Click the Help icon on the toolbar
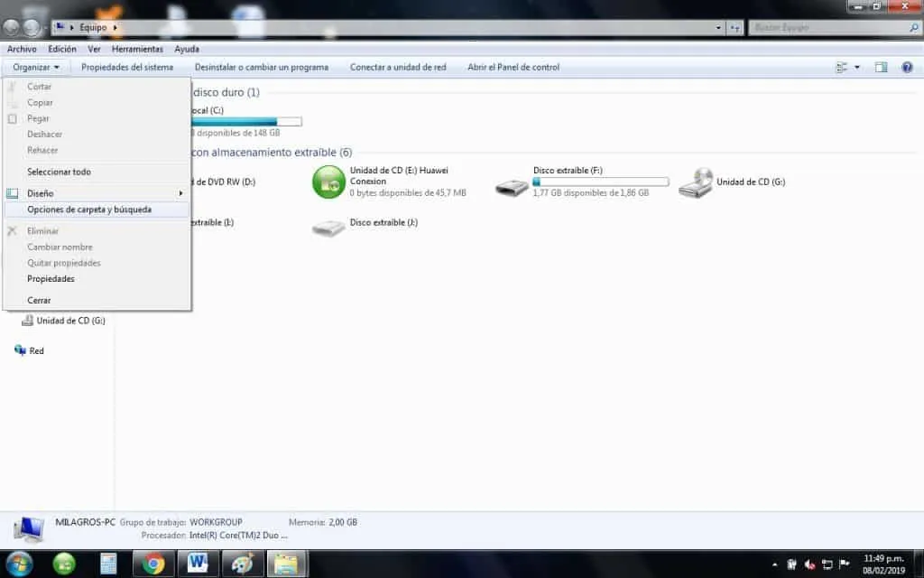This screenshot has height=578, width=924. click(905, 66)
